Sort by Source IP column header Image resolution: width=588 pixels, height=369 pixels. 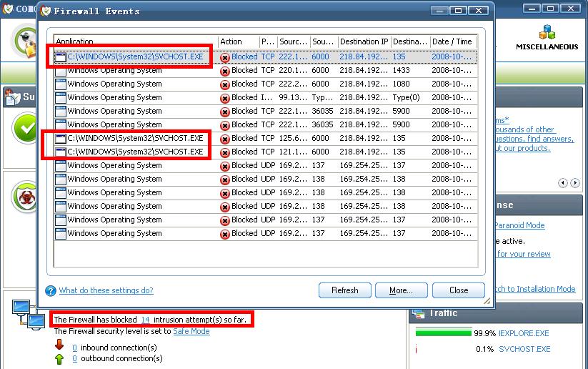[294, 41]
